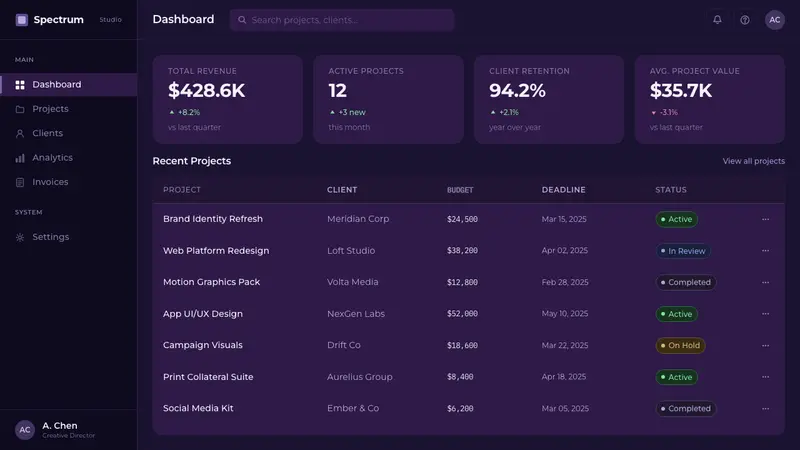Click the Dashboard grid icon in sidebar
The image size is (800, 450).
tap(20, 85)
